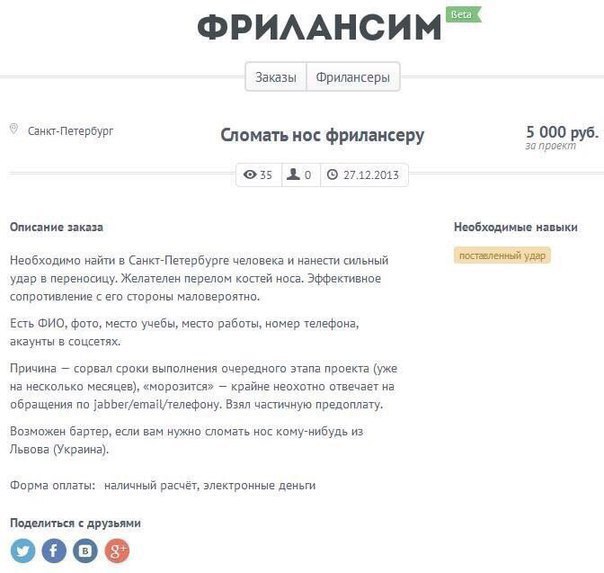Click the eye views counter icon
Viewport: 604px width, 573px height.
coord(250,175)
